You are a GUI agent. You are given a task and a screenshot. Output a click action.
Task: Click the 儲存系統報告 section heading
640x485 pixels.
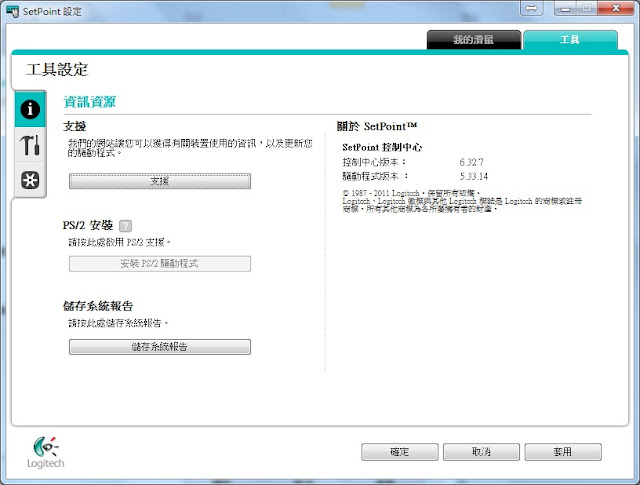98,306
